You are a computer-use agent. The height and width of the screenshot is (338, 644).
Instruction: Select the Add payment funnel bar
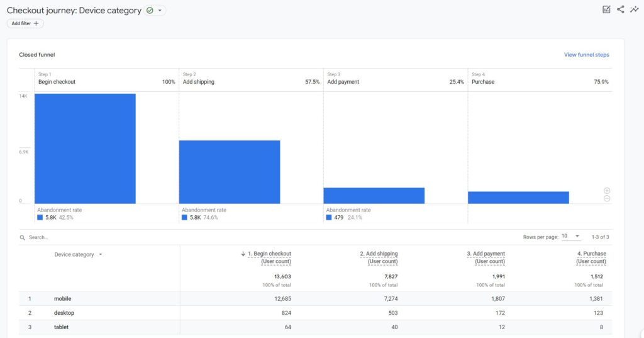coord(374,196)
